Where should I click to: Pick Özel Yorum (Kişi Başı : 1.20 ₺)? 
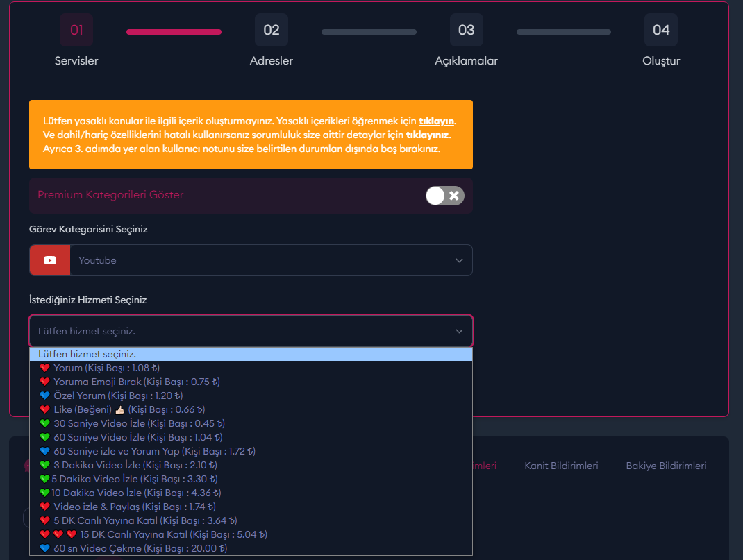pos(251,396)
